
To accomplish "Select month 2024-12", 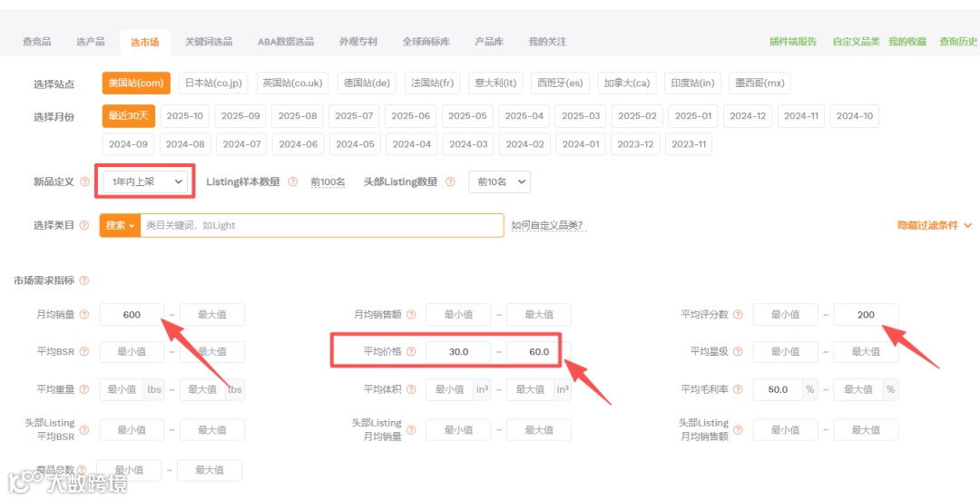I will (748, 115).
